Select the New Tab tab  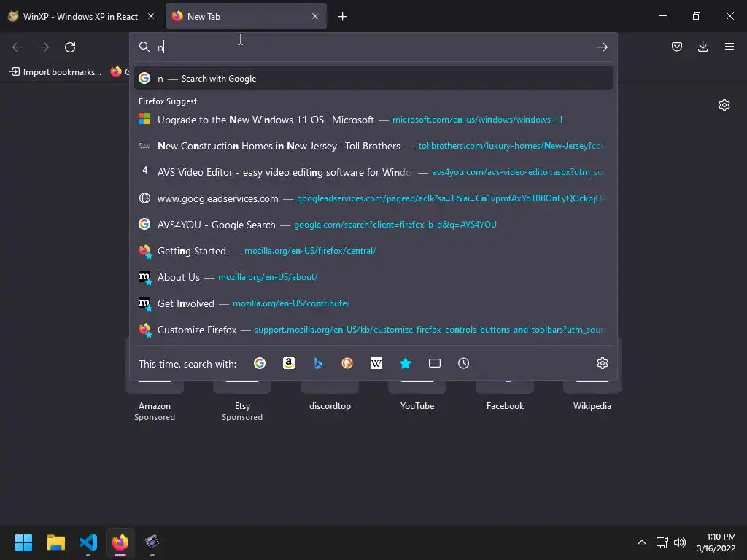click(246, 16)
